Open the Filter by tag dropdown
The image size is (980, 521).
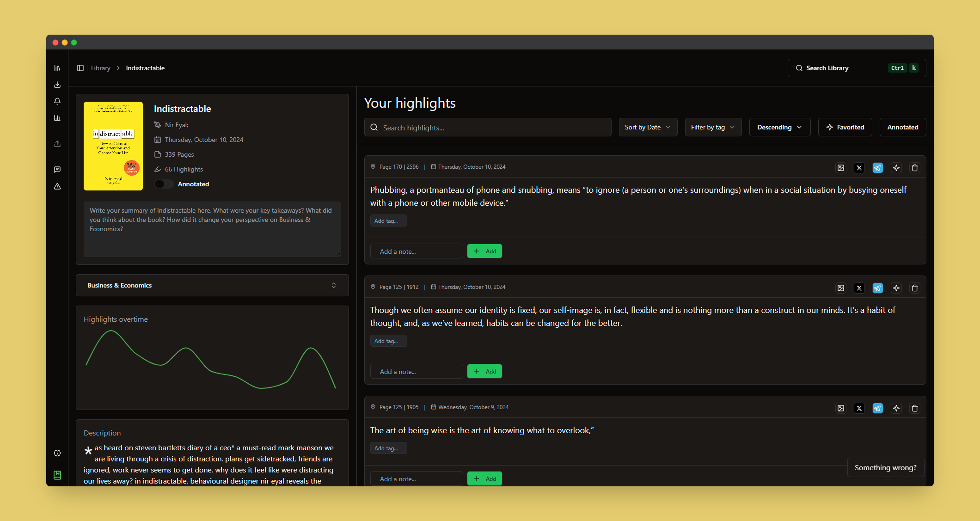713,127
